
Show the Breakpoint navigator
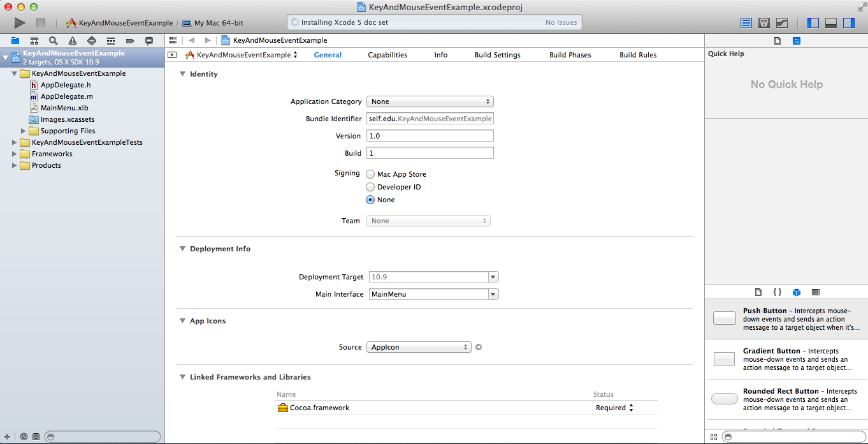point(131,40)
